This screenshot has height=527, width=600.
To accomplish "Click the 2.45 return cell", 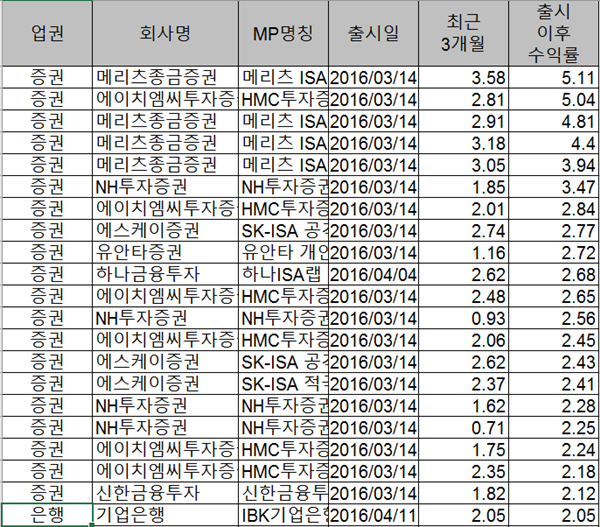I will pyautogui.click(x=554, y=340).
